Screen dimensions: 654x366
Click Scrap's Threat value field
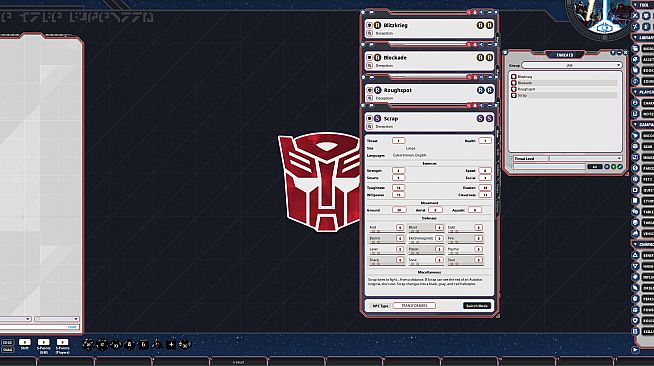398,141
